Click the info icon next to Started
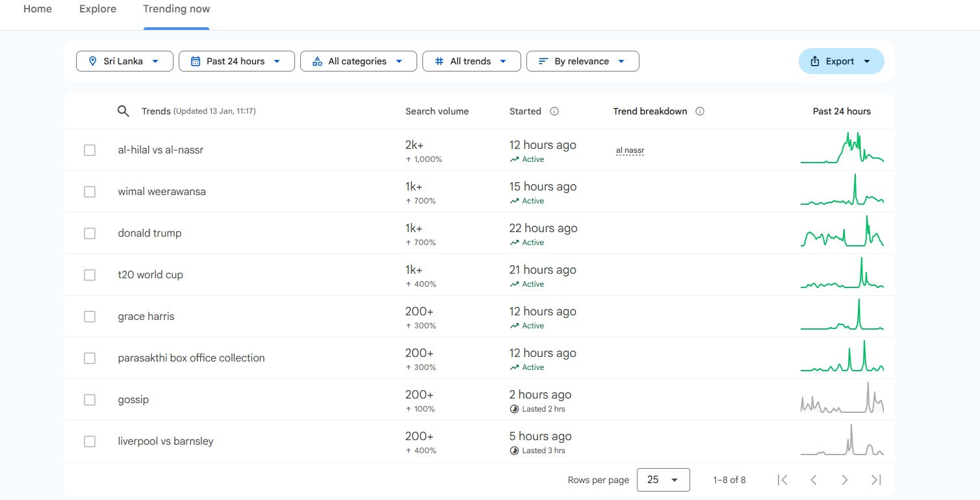 (554, 111)
